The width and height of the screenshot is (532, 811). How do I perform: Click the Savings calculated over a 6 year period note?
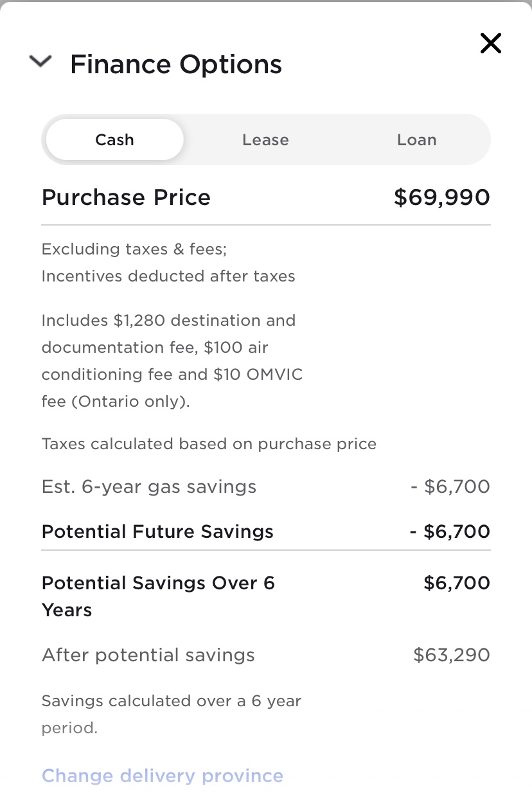[x=171, y=714]
